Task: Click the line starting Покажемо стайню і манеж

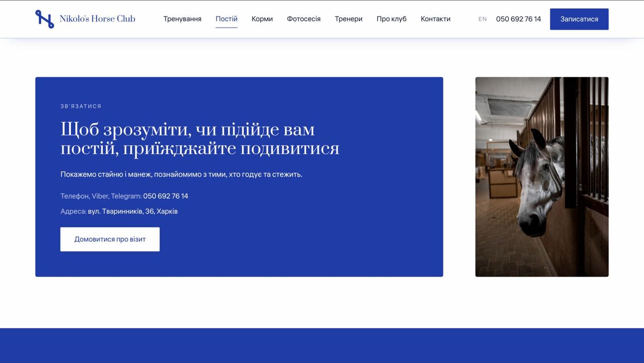Action: point(182,174)
